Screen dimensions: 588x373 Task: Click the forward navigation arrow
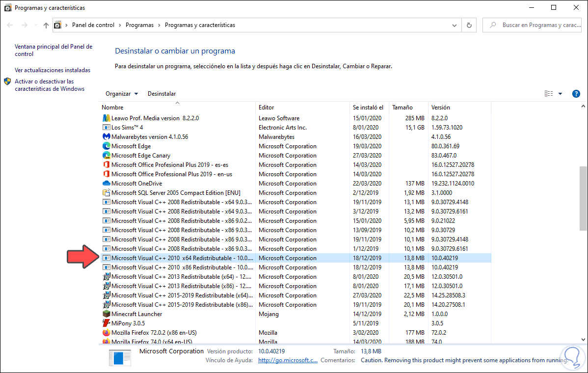[25, 25]
